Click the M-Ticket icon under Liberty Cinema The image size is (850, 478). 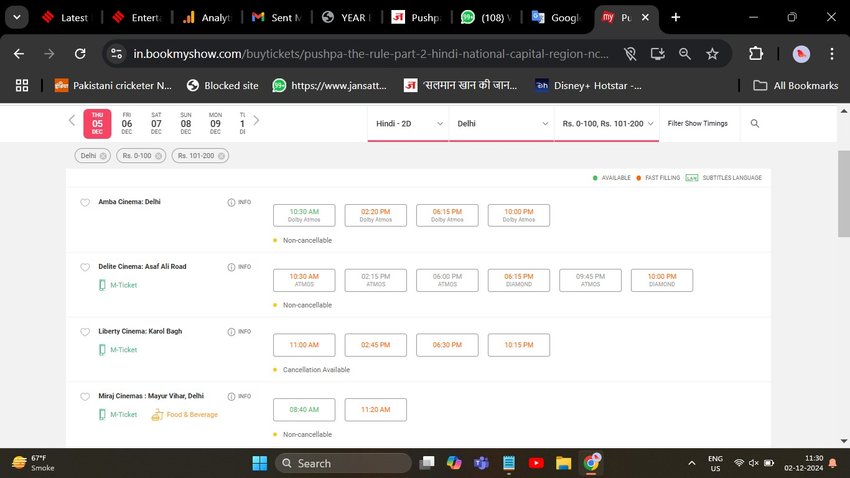coord(102,350)
